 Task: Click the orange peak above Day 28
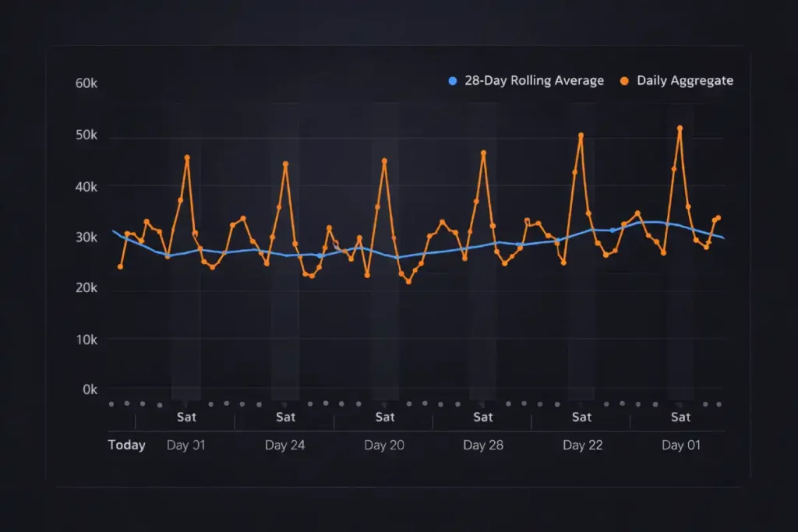482,153
